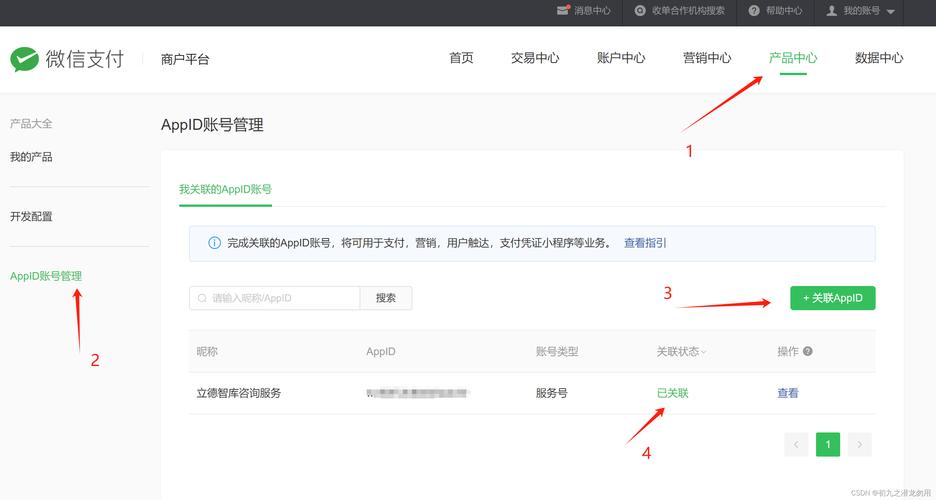This screenshot has height=500, width=936.
Task: Go to next page arrow
Action: 860,445
